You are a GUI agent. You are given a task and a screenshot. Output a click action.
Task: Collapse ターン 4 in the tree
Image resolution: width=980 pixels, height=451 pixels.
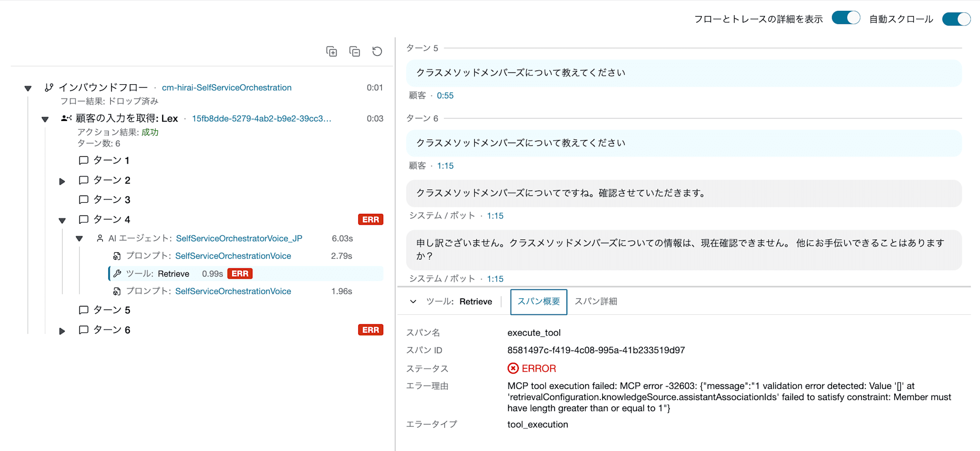pyautogui.click(x=62, y=221)
